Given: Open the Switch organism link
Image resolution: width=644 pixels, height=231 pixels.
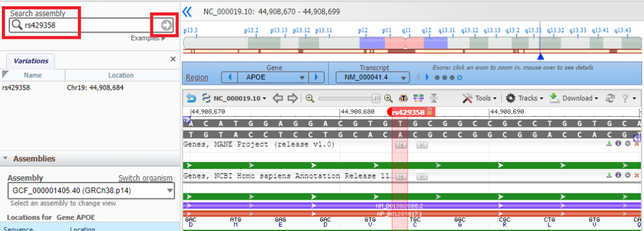Looking at the screenshot, I should (x=145, y=178).
